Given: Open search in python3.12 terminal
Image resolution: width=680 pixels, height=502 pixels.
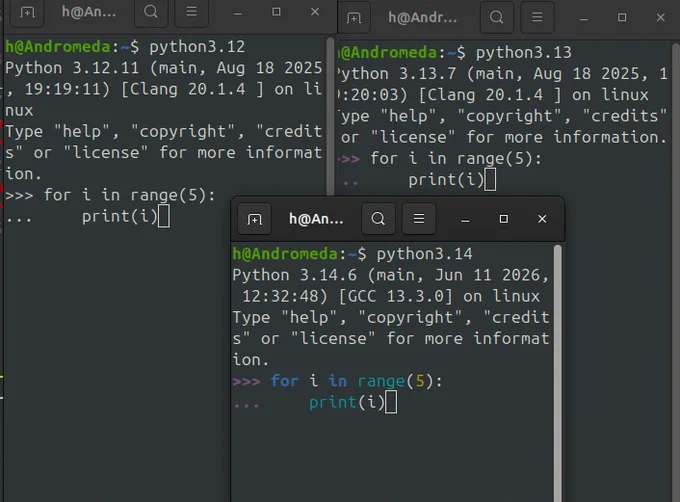Looking at the screenshot, I should (150, 12).
